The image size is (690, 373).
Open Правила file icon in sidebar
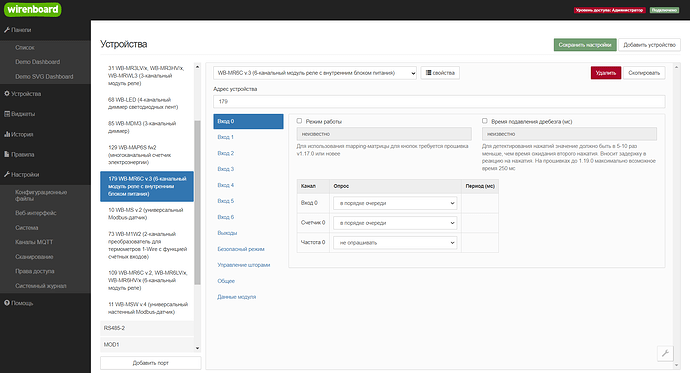(7, 154)
